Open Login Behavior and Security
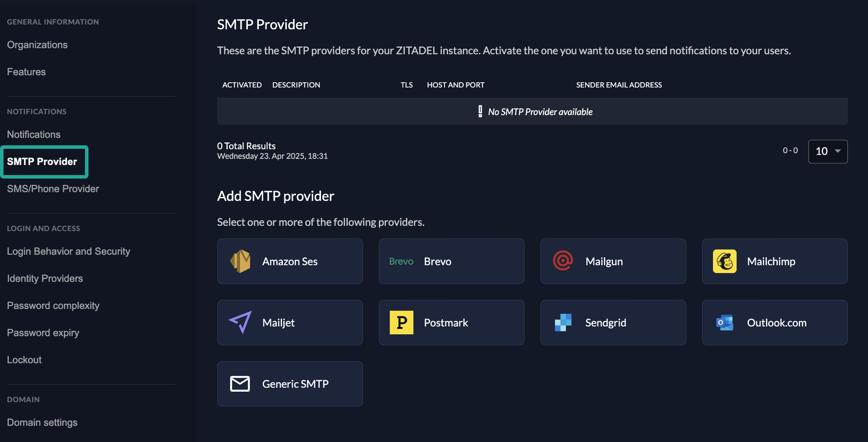868x442 pixels. [69, 252]
